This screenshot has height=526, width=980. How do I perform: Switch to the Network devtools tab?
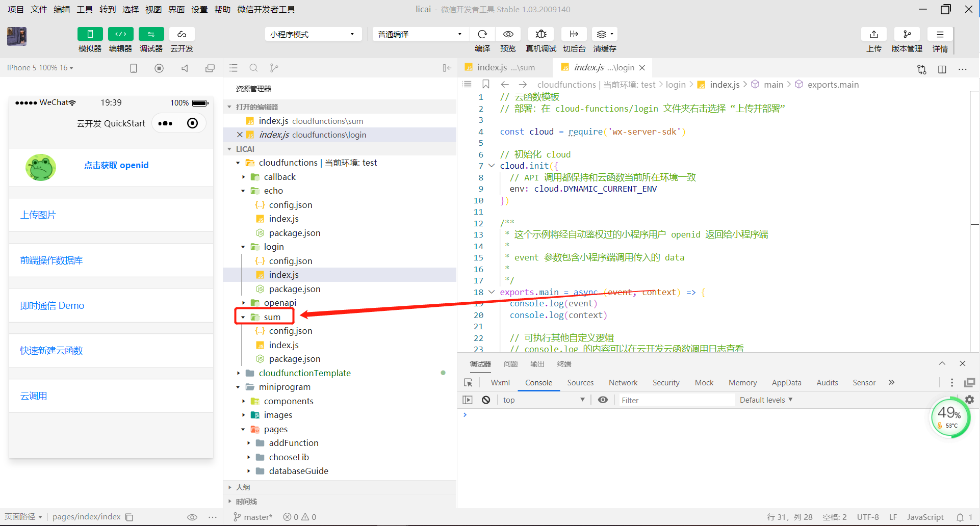pyautogui.click(x=623, y=383)
